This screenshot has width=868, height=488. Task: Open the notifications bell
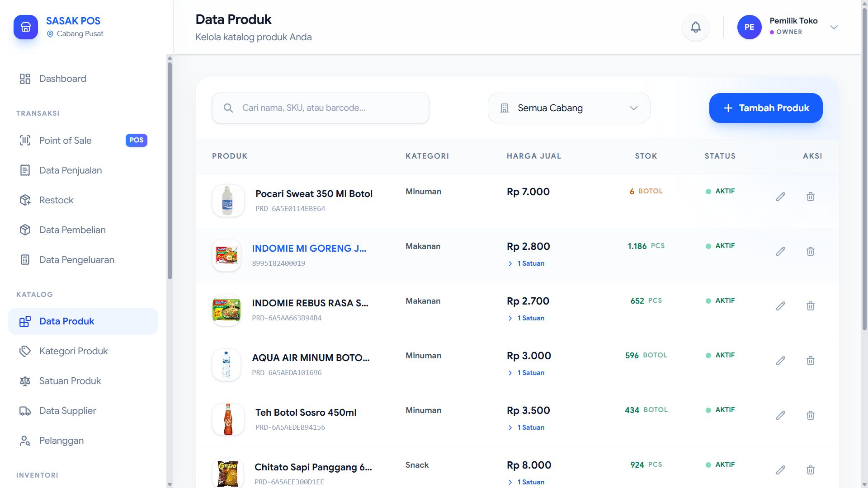click(695, 27)
